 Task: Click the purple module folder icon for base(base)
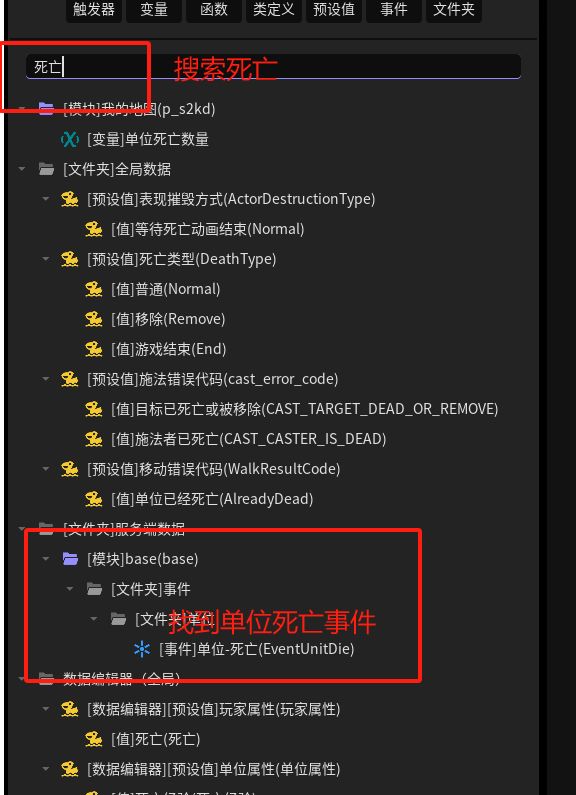(x=70, y=559)
